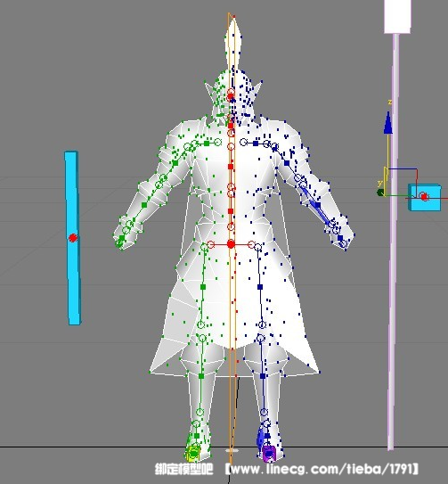Image resolution: width=448 pixels, height=484 pixels.
Task: Select the white box atop the pink pole
Action: click(x=398, y=16)
